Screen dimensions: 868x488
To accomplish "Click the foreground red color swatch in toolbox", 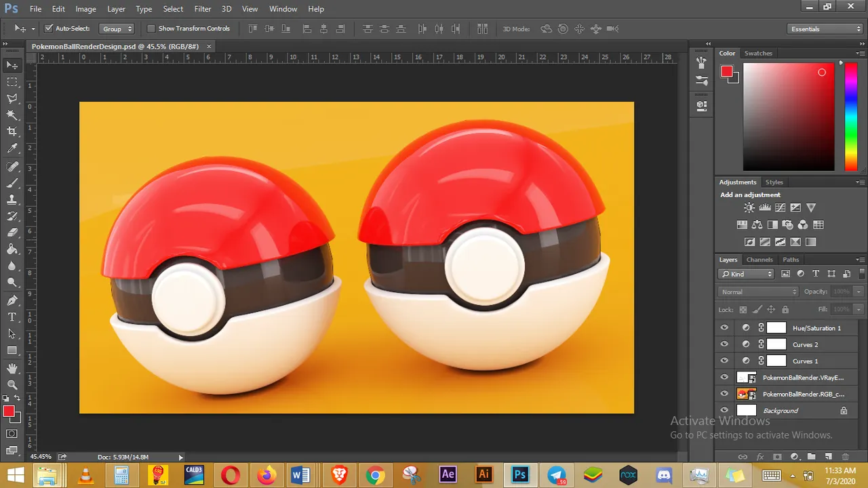I will (x=9, y=411).
